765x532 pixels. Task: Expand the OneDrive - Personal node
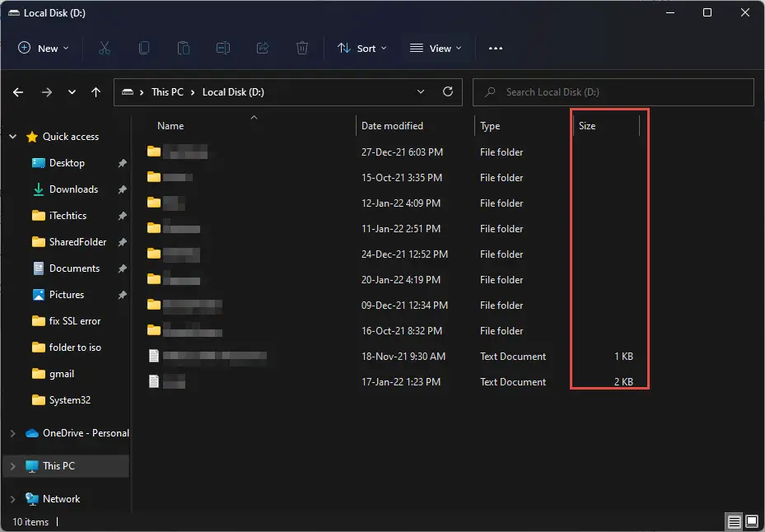click(x=12, y=433)
